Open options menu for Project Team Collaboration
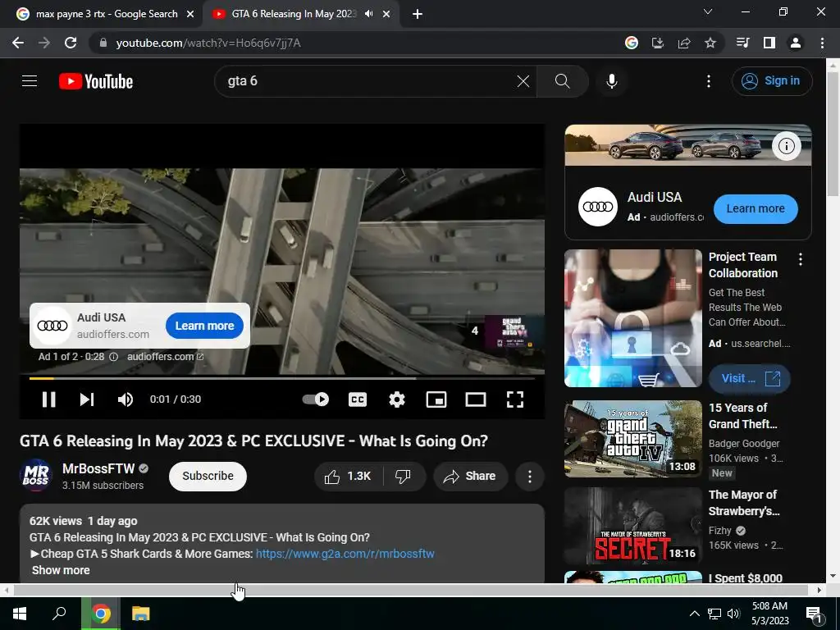 coord(801,260)
